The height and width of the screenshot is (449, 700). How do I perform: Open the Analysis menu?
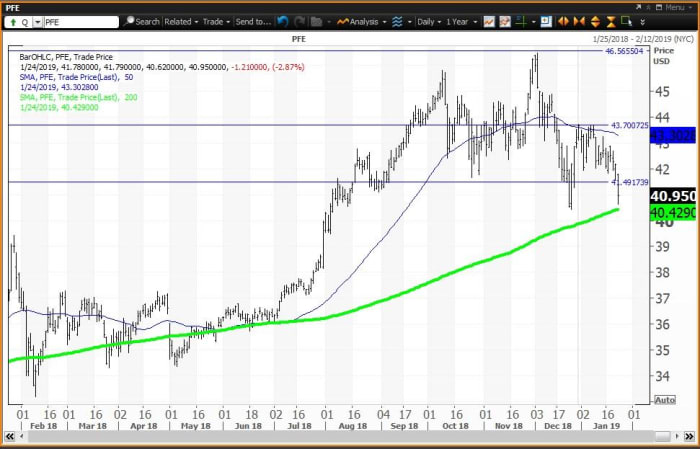[x=361, y=21]
